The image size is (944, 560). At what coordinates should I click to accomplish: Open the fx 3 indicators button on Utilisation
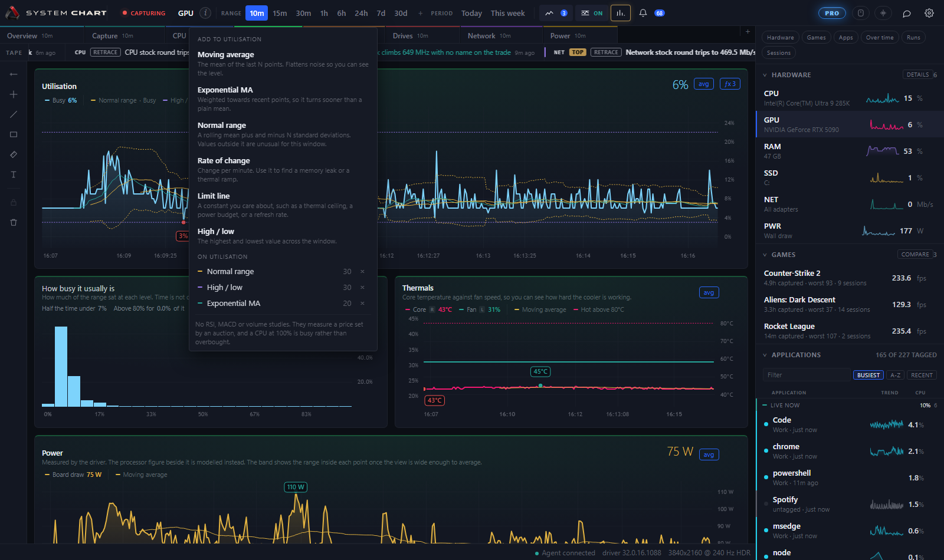click(730, 84)
